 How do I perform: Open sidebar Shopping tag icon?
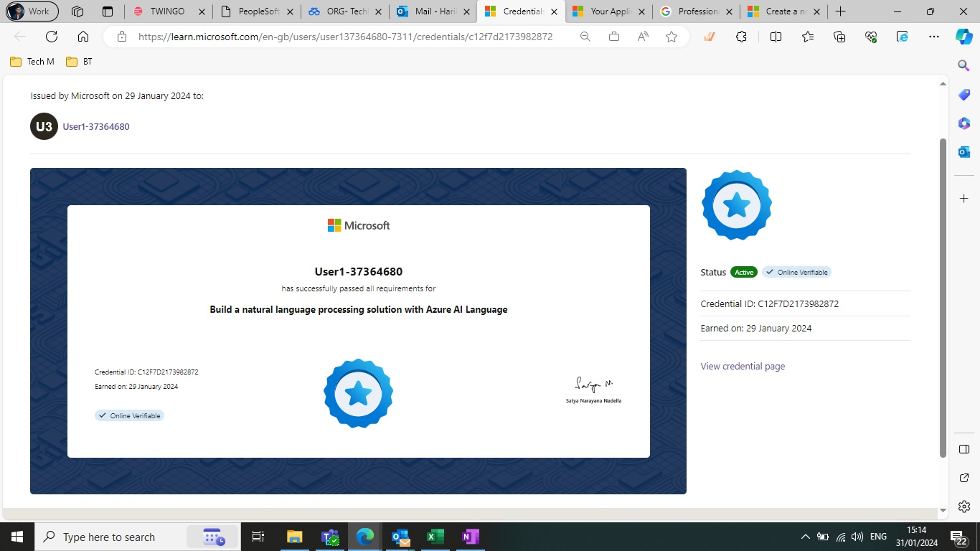pyautogui.click(x=964, y=95)
